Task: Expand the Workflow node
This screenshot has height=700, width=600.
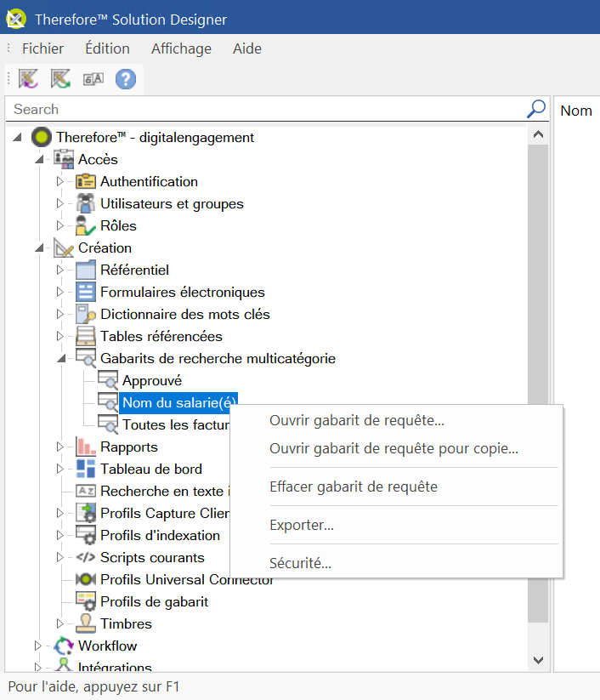Action: tap(38, 646)
